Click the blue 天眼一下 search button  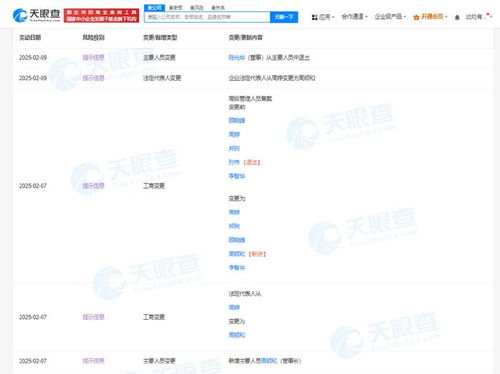coord(284,17)
